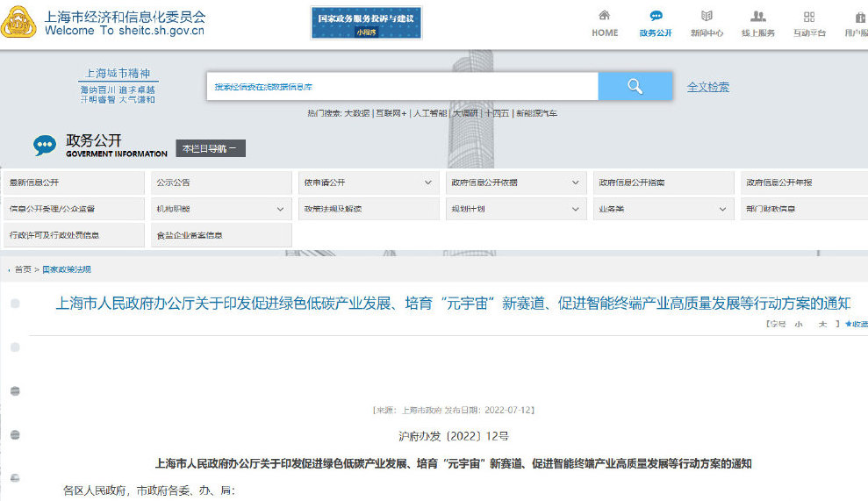
Task: Select large font size 大
Action: 822,325
